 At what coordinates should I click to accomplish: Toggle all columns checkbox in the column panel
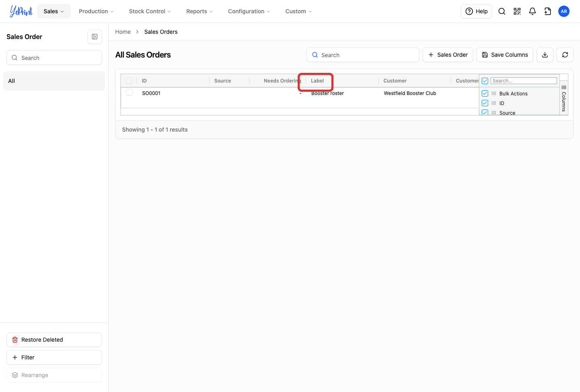pyautogui.click(x=485, y=81)
